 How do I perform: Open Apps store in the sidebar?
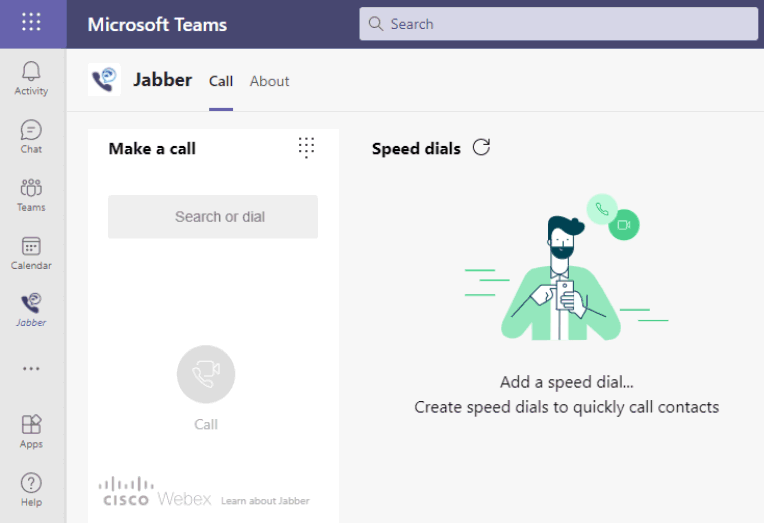(x=31, y=431)
